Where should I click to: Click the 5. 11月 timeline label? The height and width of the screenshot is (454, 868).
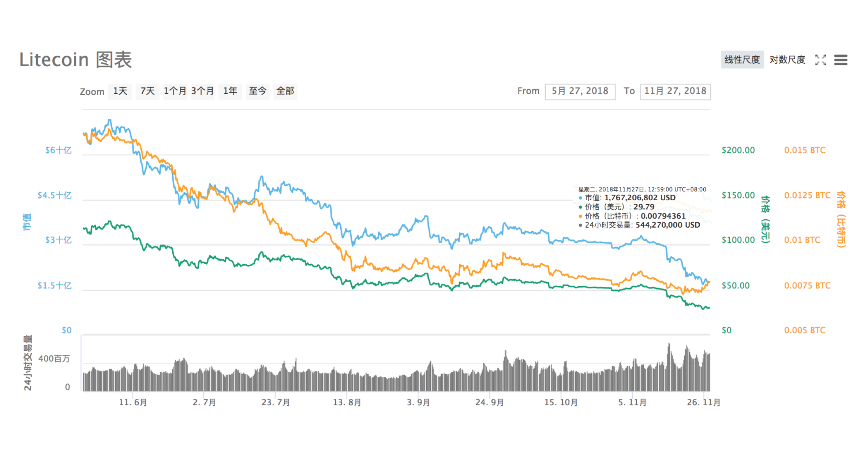click(632, 402)
